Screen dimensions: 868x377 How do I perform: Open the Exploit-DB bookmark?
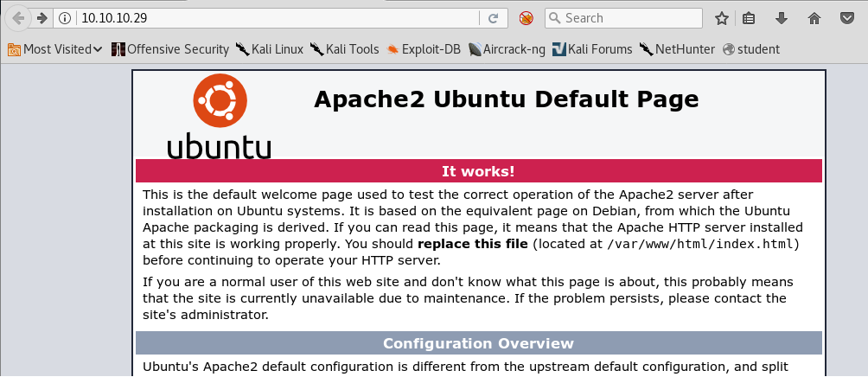tap(424, 49)
